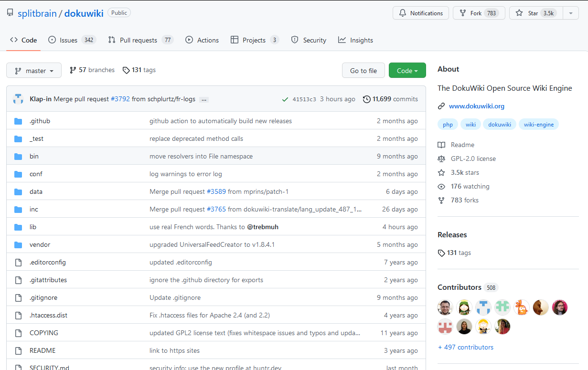Select the wiki topic tag
The width and height of the screenshot is (588, 370).
click(x=470, y=125)
